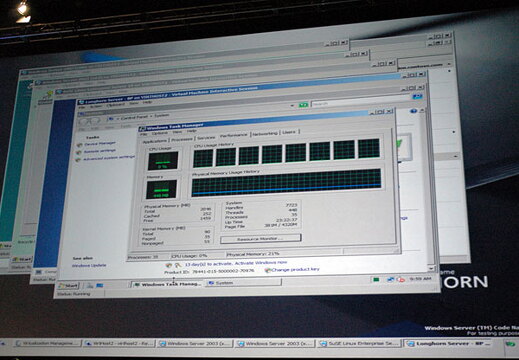Open the Clipboard menu of Longhorn Server window

(116, 105)
